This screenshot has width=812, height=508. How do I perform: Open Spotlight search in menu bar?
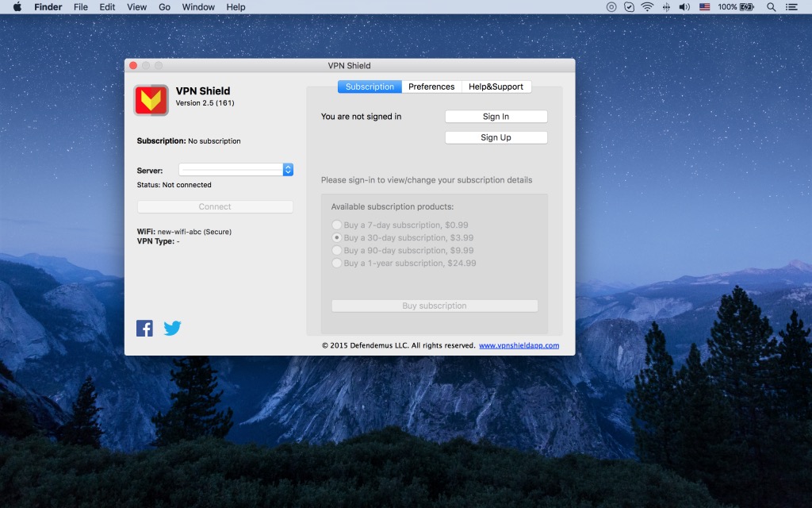(771, 6)
